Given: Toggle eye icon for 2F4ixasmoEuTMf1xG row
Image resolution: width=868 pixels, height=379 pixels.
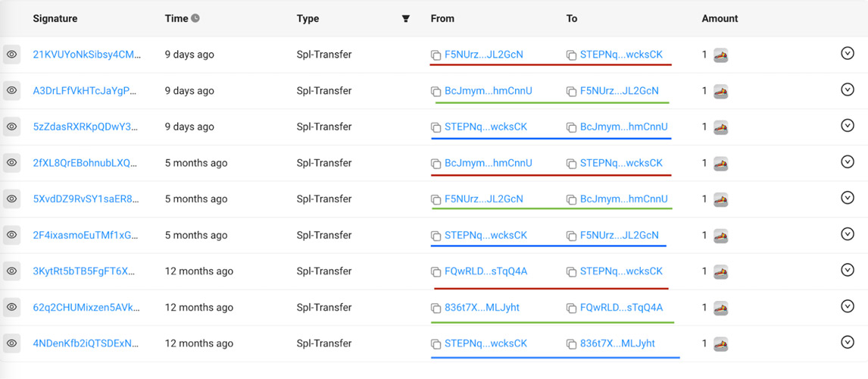Looking at the screenshot, I should (x=11, y=235).
